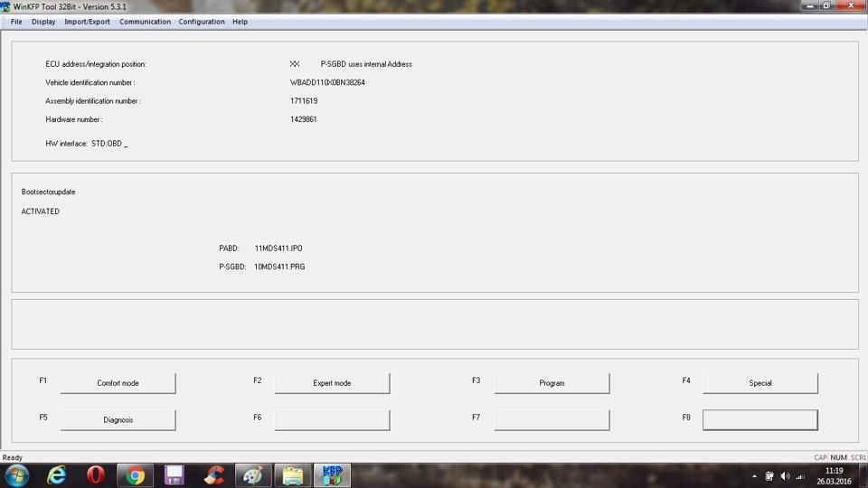Open the Communication menu

click(x=145, y=22)
